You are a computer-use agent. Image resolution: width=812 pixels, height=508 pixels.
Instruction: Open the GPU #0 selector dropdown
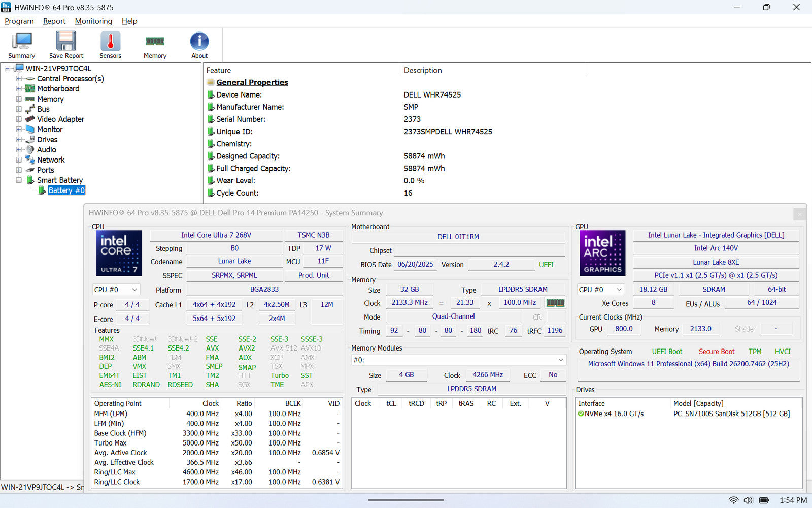click(x=601, y=290)
